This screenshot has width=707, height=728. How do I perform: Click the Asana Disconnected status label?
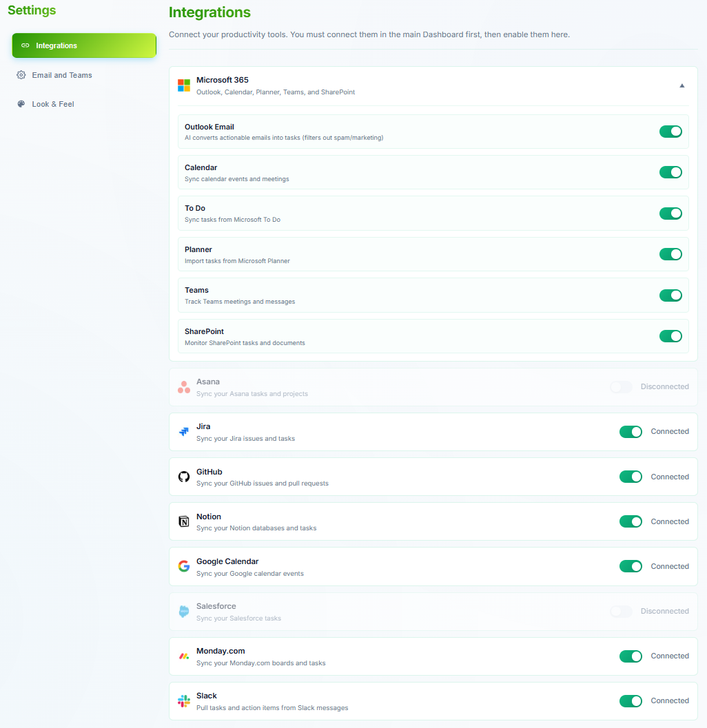click(x=665, y=387)
